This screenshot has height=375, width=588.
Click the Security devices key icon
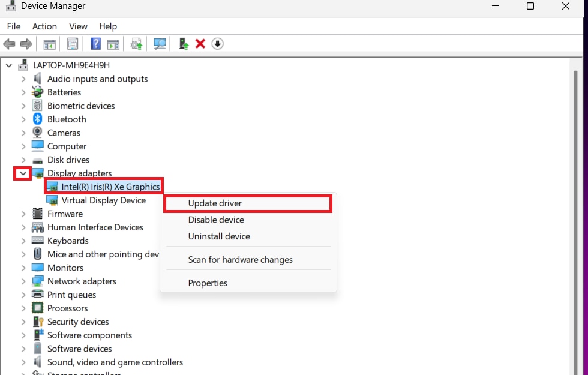click(x=38, y=322)
